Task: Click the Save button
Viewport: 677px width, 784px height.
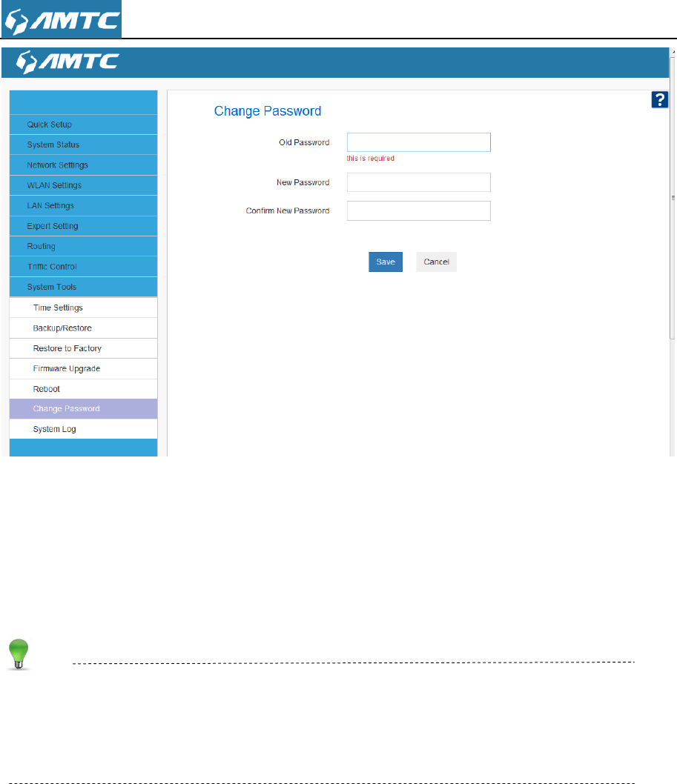Action: 386,262
